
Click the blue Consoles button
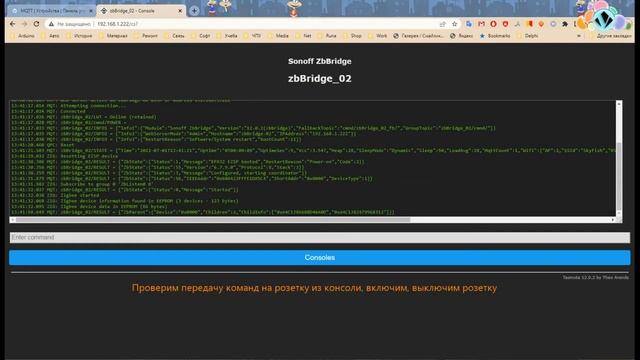click(320, 258)
